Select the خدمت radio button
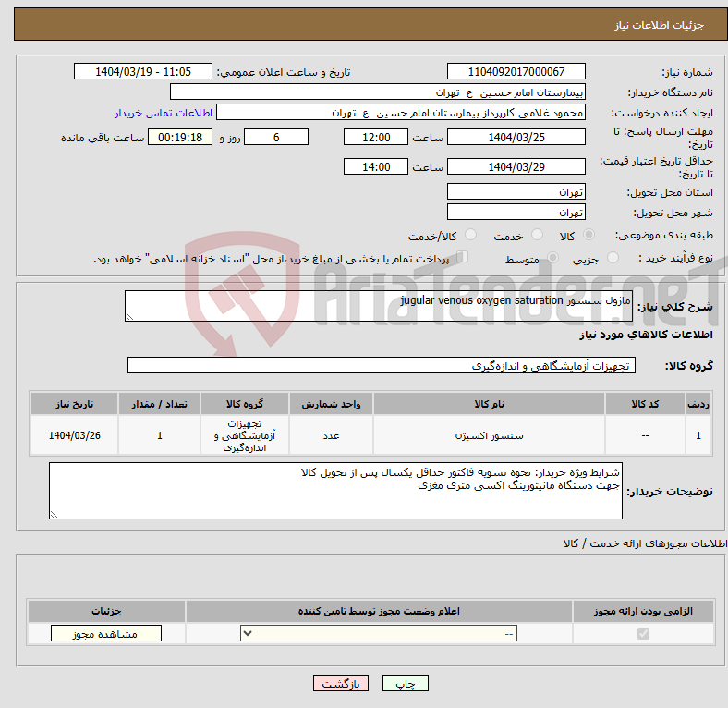This screenshot has height=708, width=728. [537, 235]
